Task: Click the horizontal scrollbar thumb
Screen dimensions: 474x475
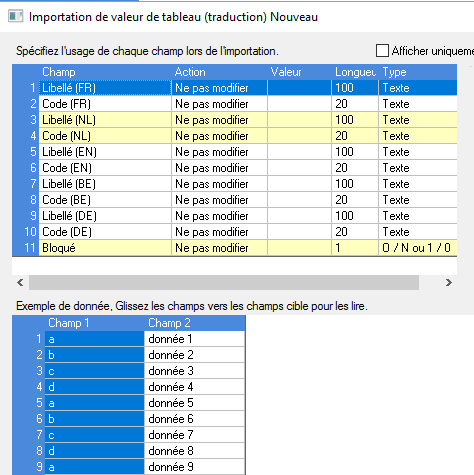Action: point(224,283)
